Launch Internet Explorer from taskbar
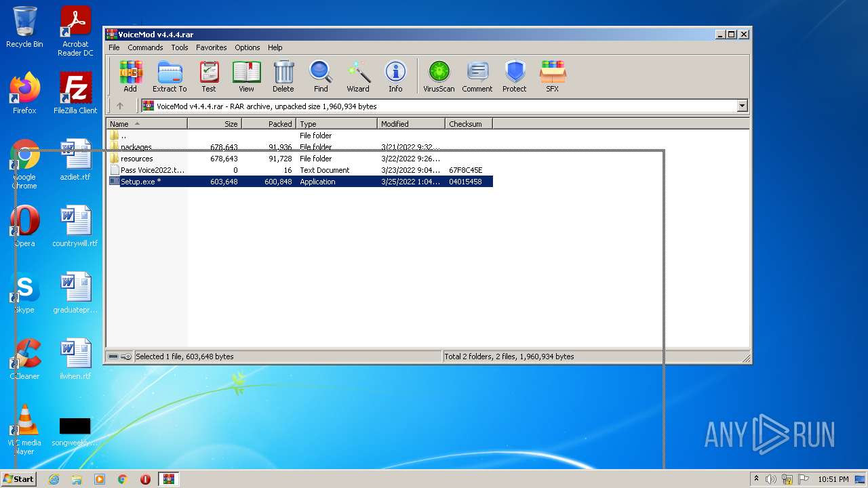 [x=54, y=479]
